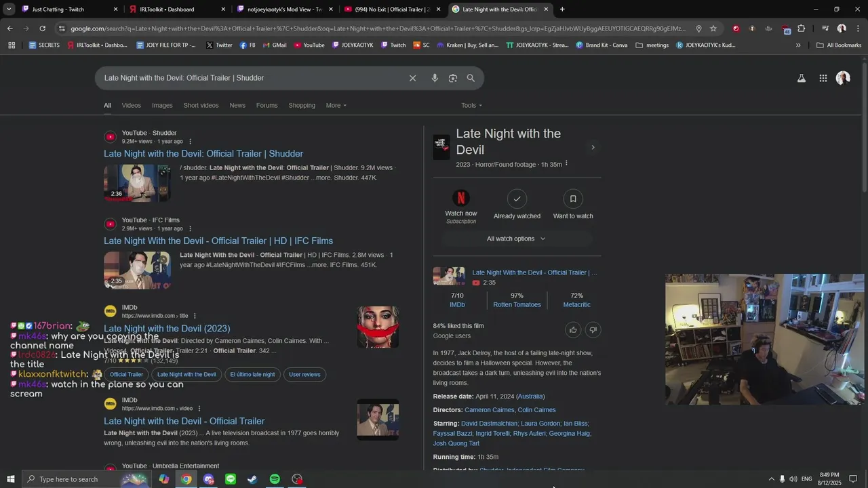The height and width of the screenshot is (488, 868).
Task: Expand All watch options
Action: [x=516, y=239]
